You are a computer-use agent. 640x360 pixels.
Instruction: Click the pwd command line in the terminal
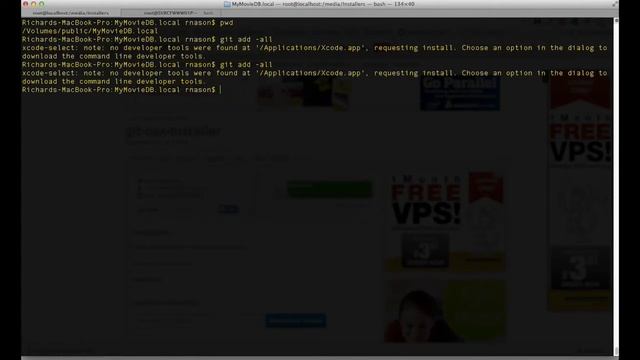127,23
